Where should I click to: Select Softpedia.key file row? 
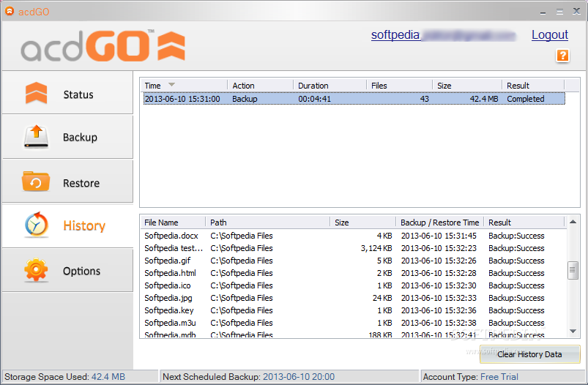tap(354, 310)
